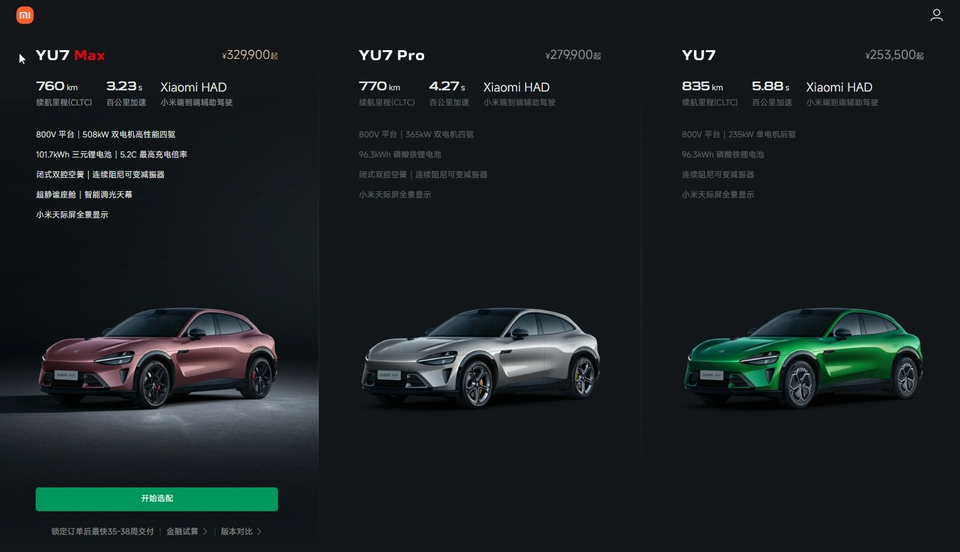
Task: Click the ¥253,500 price of YU7
Action: point(894,55)
